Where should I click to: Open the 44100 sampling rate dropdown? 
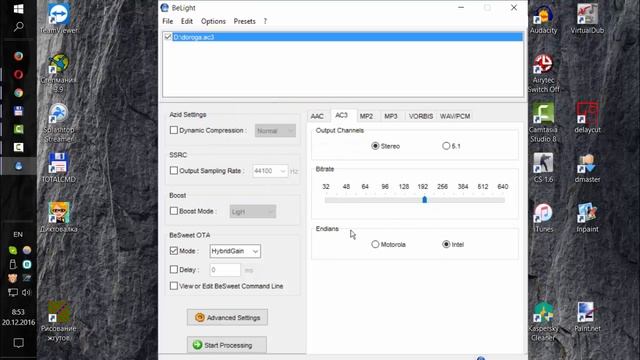[x=270, y=171]
